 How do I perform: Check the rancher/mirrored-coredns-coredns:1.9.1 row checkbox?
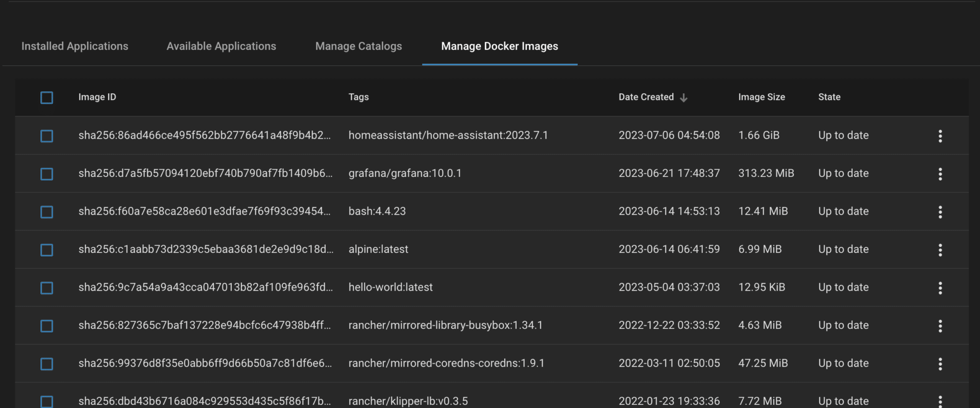point(46,364)
